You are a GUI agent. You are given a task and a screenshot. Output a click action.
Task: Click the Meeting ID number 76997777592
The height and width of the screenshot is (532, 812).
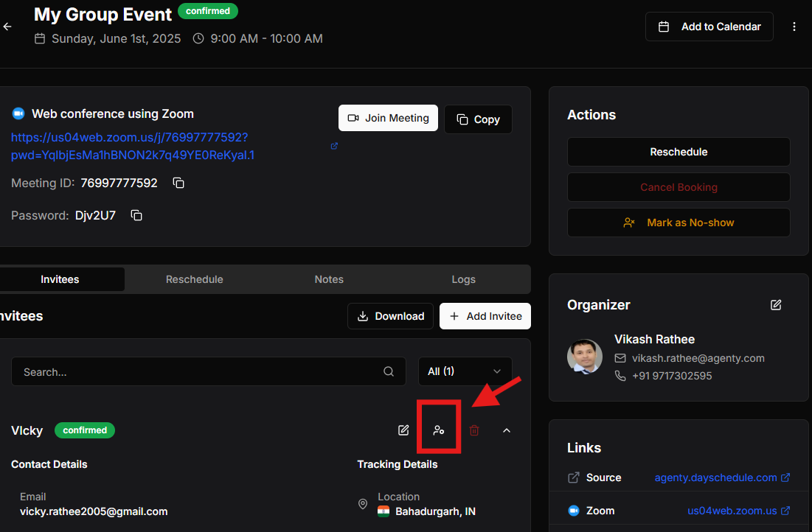click(119, 183)
